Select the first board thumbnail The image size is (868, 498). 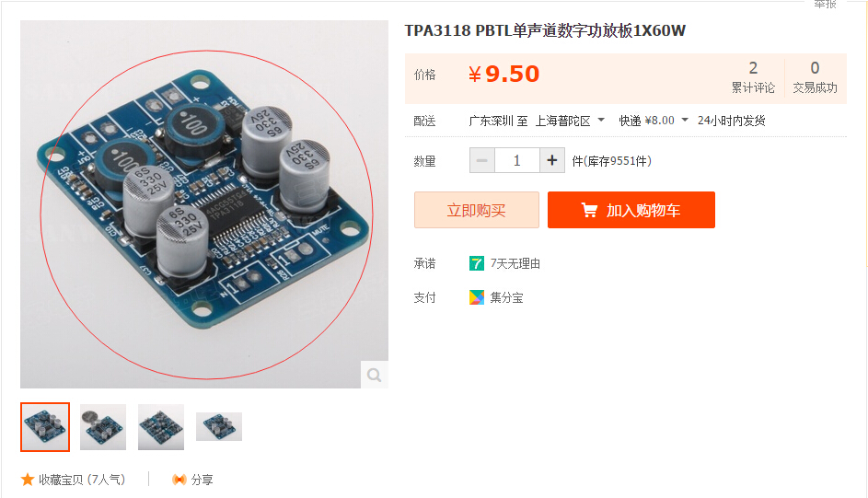click(45, 427)
